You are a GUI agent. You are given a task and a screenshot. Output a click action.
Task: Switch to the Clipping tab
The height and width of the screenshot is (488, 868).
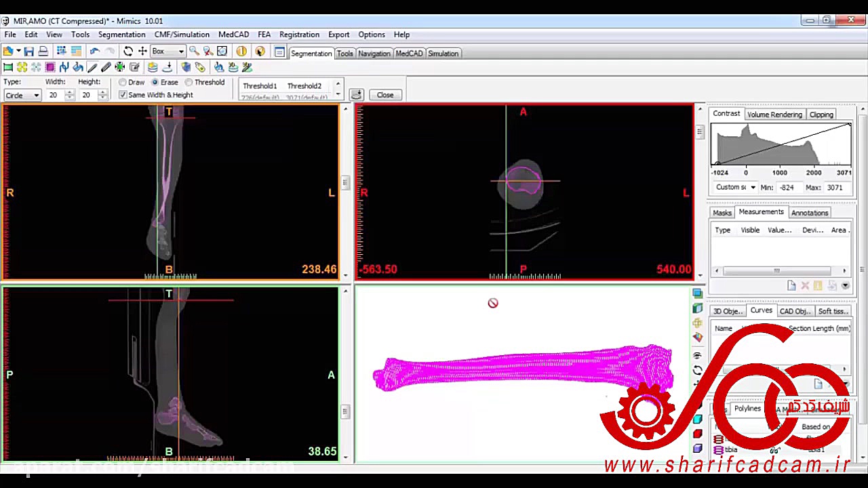tap(821, 115)
